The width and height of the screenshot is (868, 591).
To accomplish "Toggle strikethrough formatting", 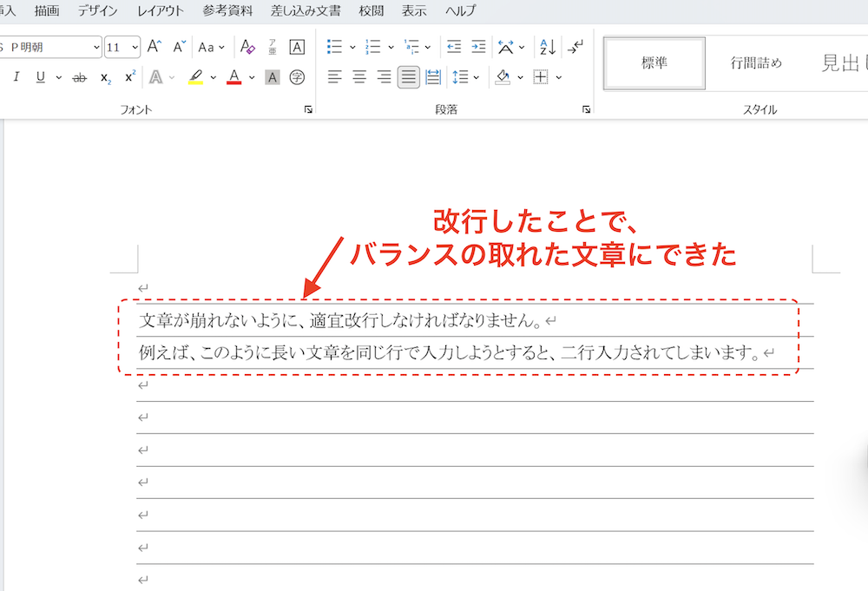I will click(80, 77).
